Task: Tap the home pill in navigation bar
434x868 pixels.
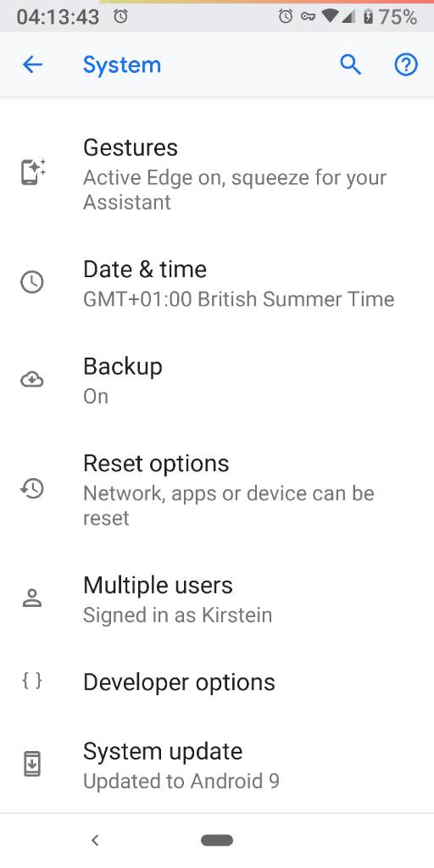Action: coord(217,840)
